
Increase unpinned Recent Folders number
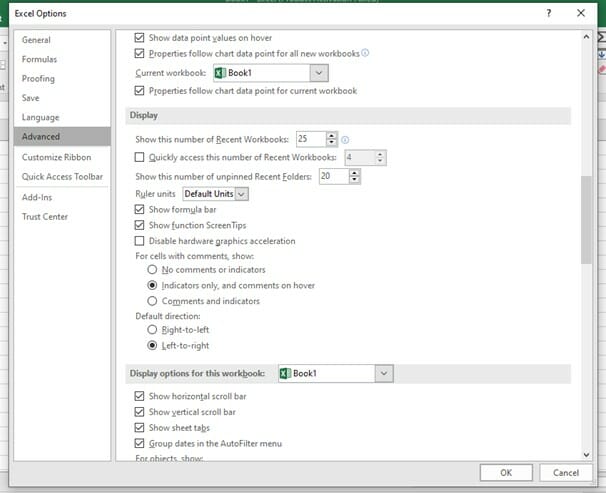coord(354,173)
